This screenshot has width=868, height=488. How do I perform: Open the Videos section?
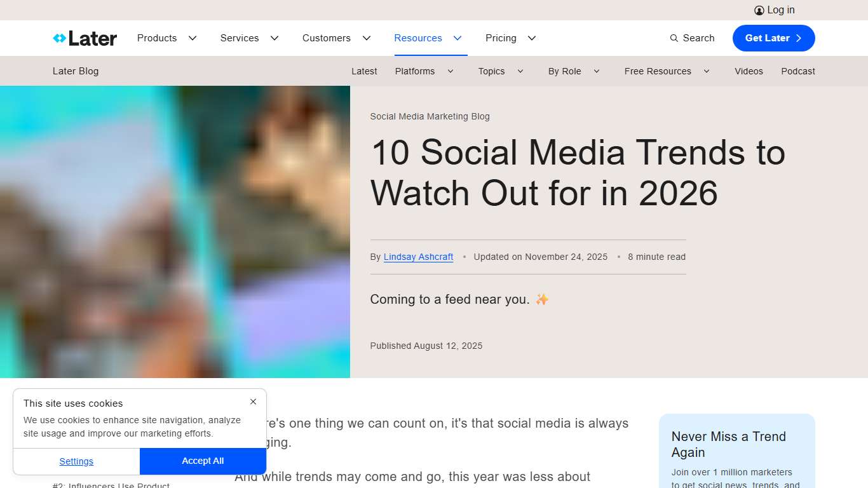tap(749, 71)
